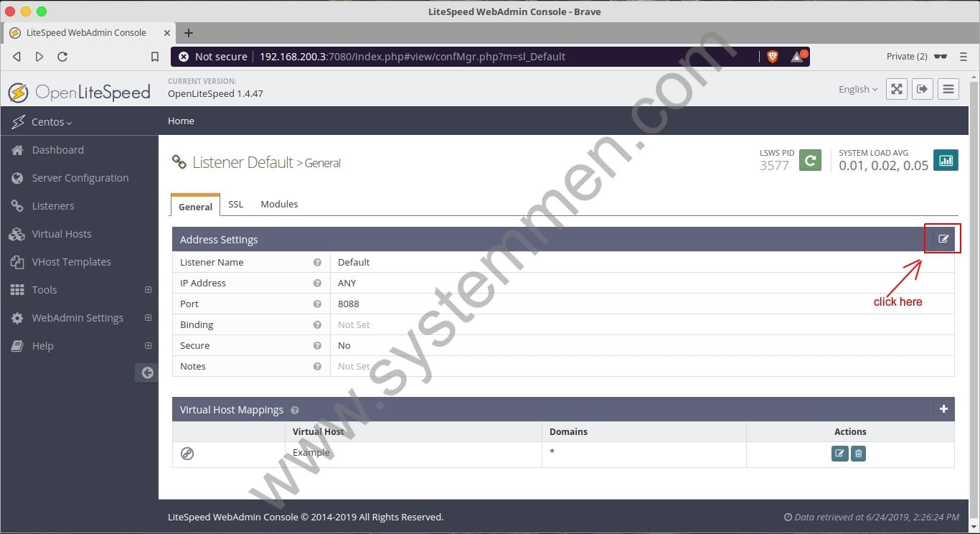Show help for Virtual Host Mappings
The width and height of the screenshot is (980, 534).
(x=295, y=410)
